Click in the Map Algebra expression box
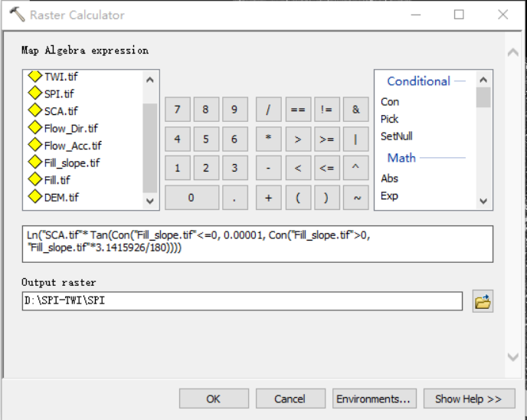Screen dimensions: 527x420 tap(258, 244)
